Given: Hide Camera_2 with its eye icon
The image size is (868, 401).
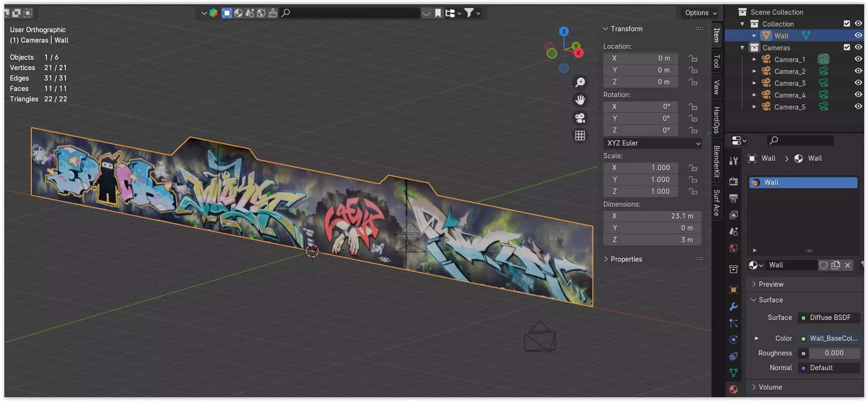Looking at the screenshot, I should [x=858, y=71].
